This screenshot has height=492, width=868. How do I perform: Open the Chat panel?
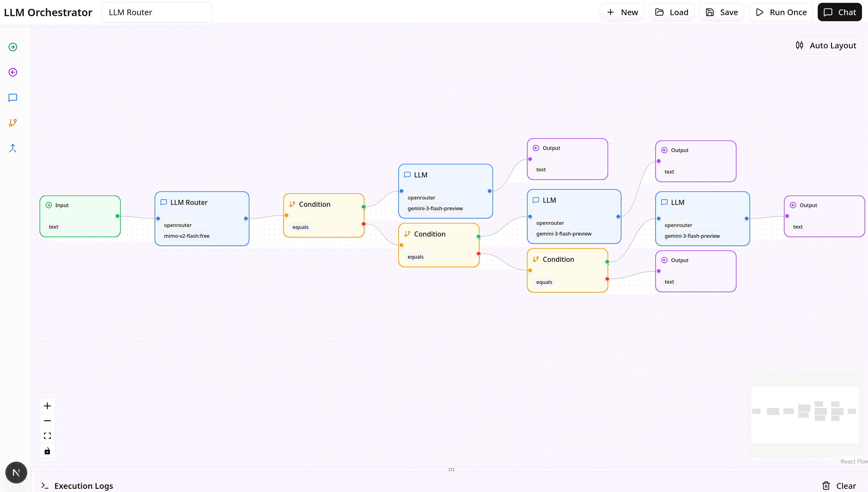coord(840,13)
